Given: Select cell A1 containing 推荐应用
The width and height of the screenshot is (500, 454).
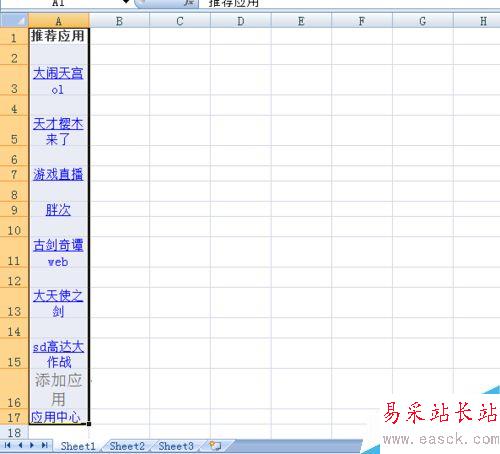Looking at the screenshot, I should 59,36.
